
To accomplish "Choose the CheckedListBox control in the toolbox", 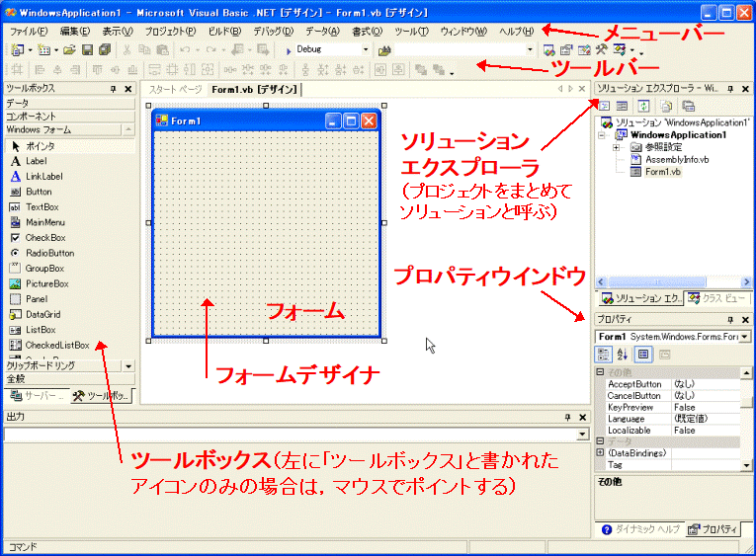I will coord(56,345).
